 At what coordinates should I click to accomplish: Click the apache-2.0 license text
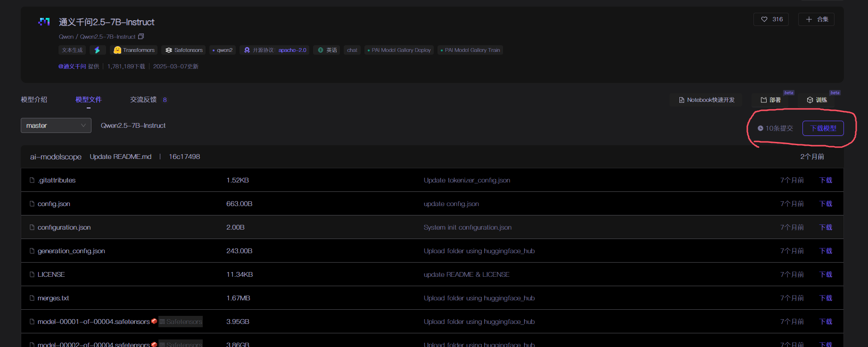(292, 50)
